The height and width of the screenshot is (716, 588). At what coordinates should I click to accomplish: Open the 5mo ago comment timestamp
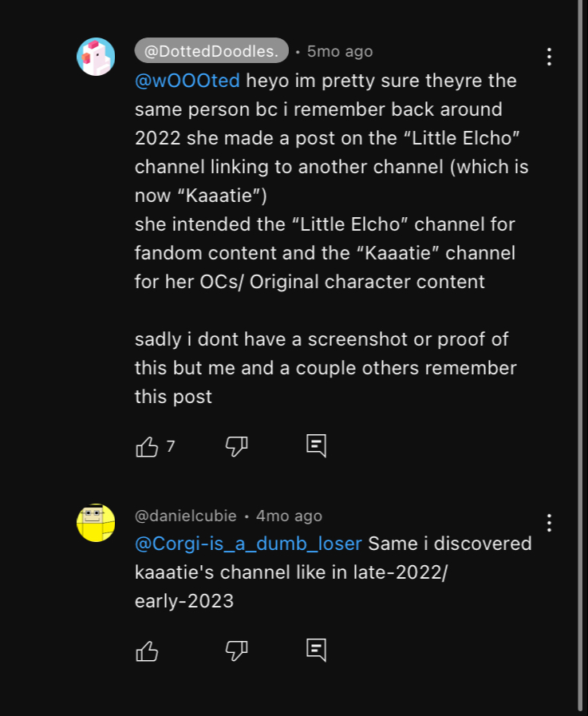point(340,51)
